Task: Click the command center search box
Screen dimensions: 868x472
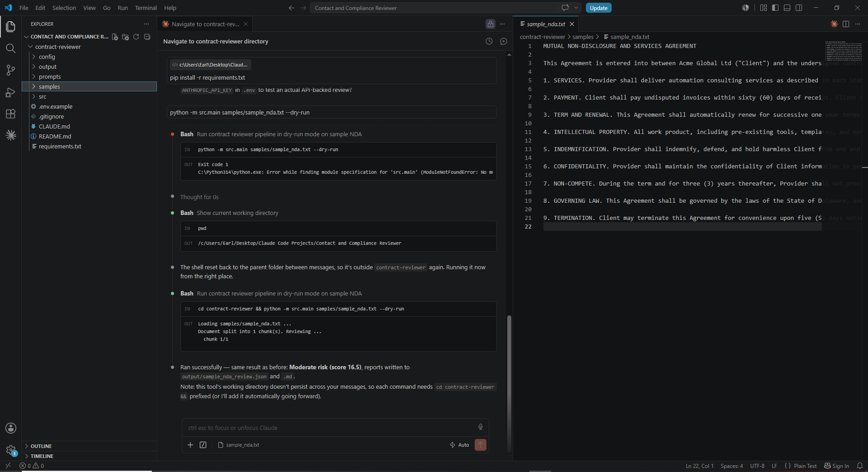Action: tap(434, 8)
